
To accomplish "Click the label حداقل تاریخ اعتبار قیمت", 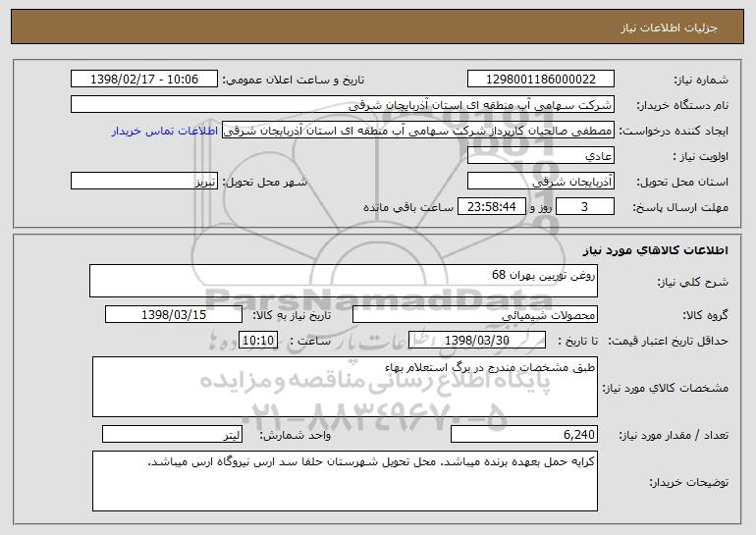I will tap(669, 342).
